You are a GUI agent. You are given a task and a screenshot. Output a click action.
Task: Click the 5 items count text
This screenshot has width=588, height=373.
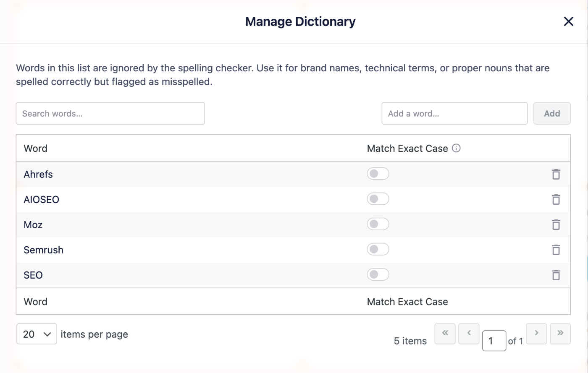410,341
